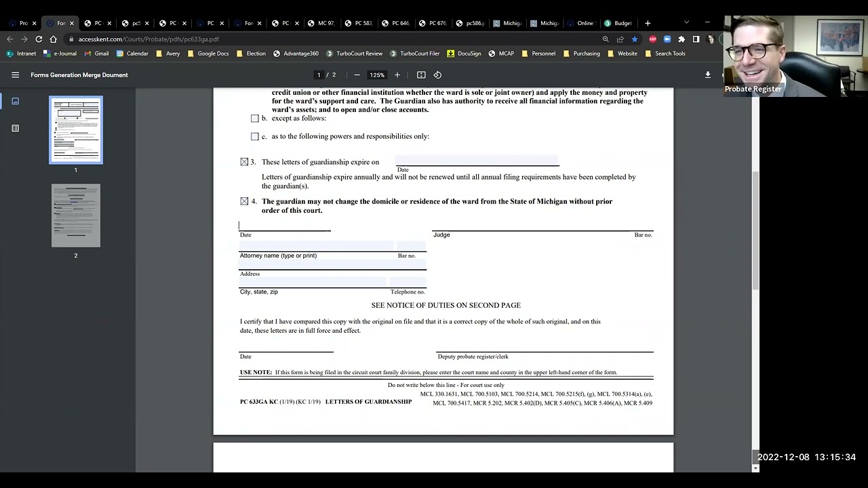868x488 pixels.
Task: Switch to the pc586 tab
Action: pos(470,23)
